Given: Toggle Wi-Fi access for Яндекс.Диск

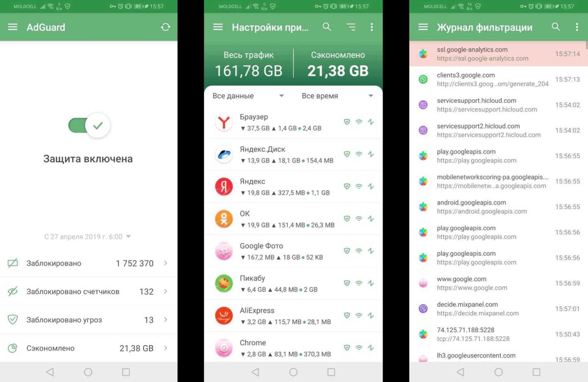Looking at the screenshot, I should pyautogui.click(x=359, y=154).
